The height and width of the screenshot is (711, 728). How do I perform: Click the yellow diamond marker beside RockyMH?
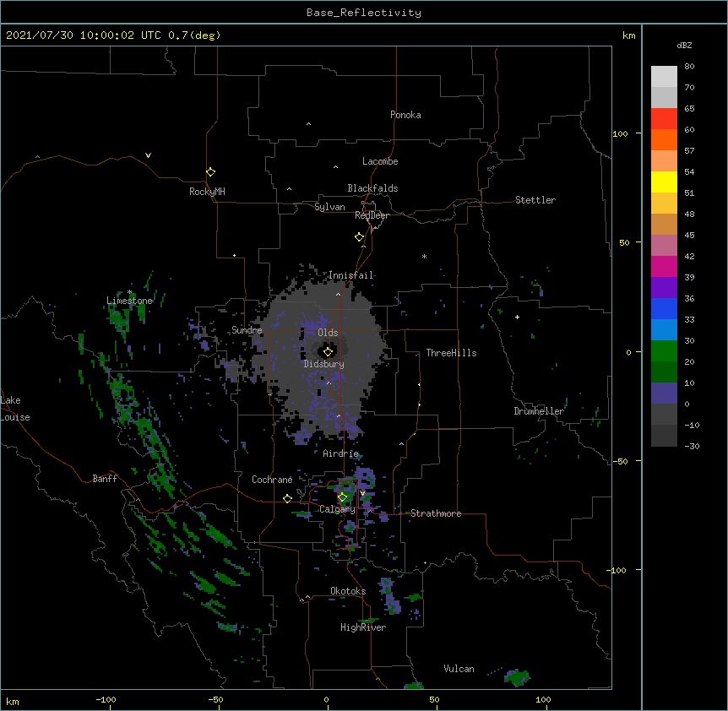coord(210,171)
